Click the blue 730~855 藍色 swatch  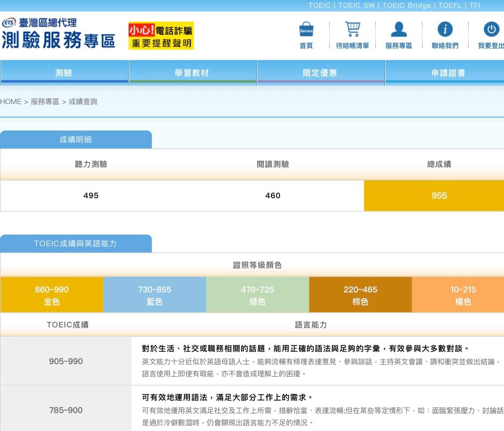(155, 295)
